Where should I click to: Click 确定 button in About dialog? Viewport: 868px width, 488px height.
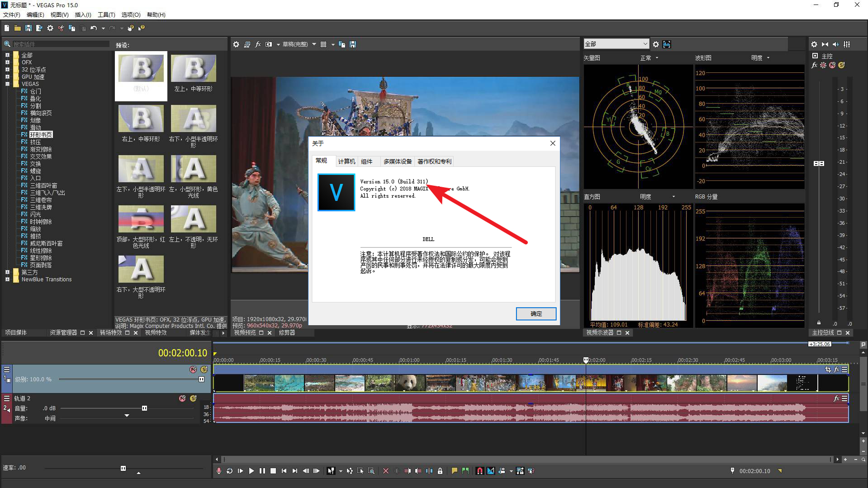[x=536, y=314]
